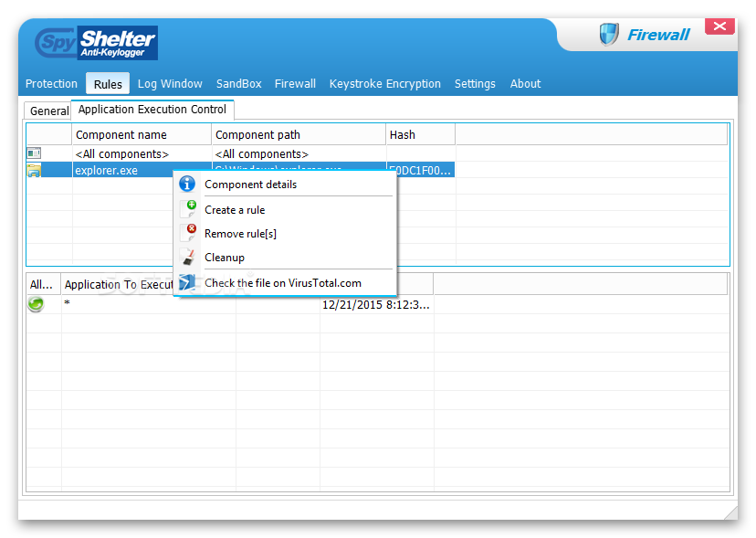Open the About tab
Image resolution: width=756 pixels, height=538 pixels.
pyautogui.click(x=526, y=83)
